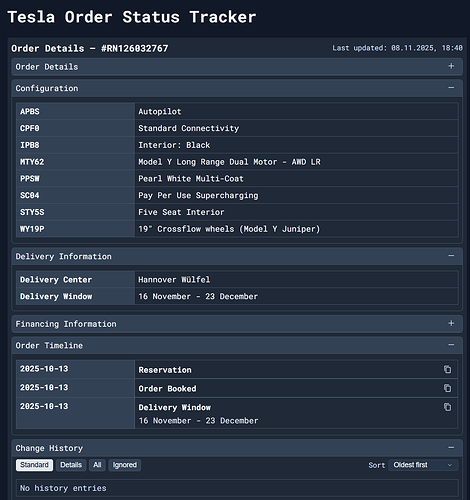The height and width of the screenshot is (500, 470).
Task: Click the MTY62 option code cell
Action: (x=75, y=162)
